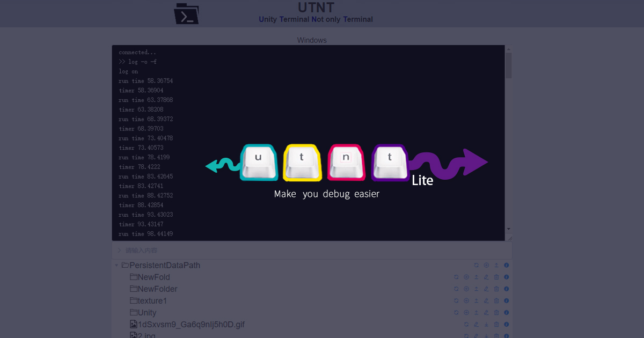
Task: Show info for NewFolder folder
Action: pos(506,289)
